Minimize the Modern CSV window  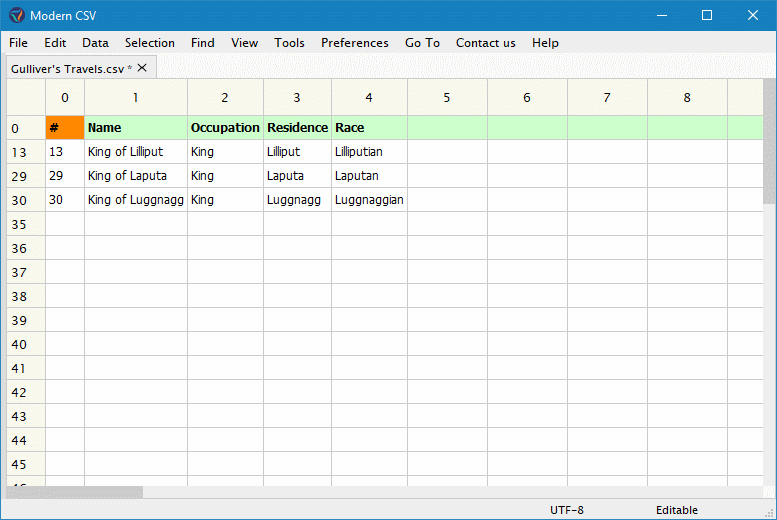662,15
